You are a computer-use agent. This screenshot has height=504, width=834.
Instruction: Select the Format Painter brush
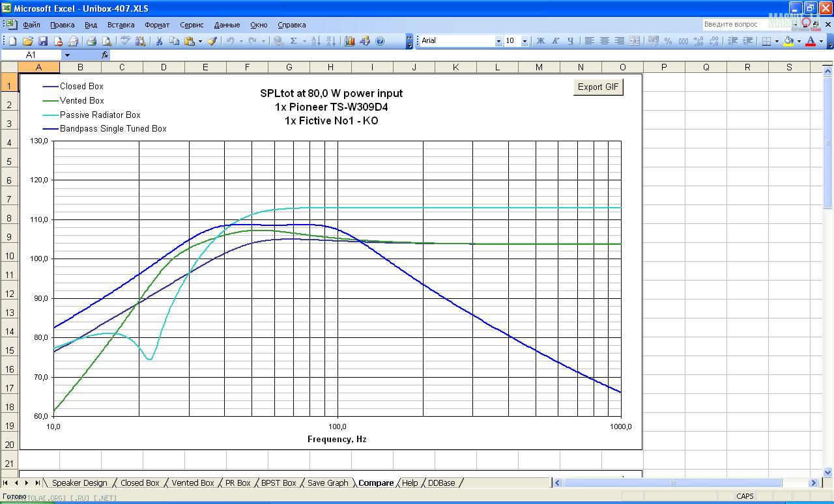(212, 41)
